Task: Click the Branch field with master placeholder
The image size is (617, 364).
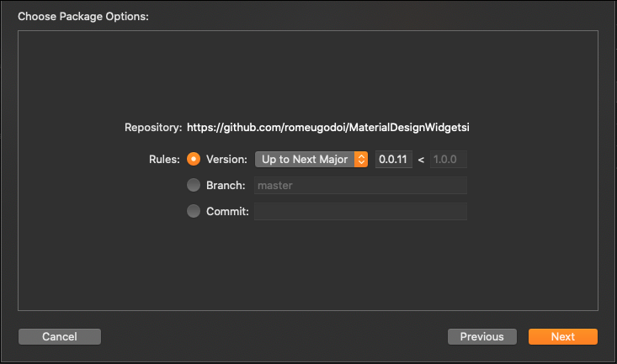Action: 360,185
